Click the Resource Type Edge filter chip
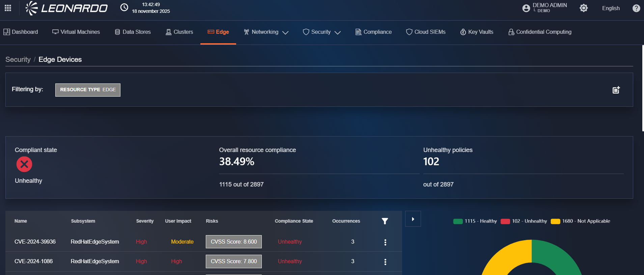Viewport: 644px width, 275px height. point(88,90)
